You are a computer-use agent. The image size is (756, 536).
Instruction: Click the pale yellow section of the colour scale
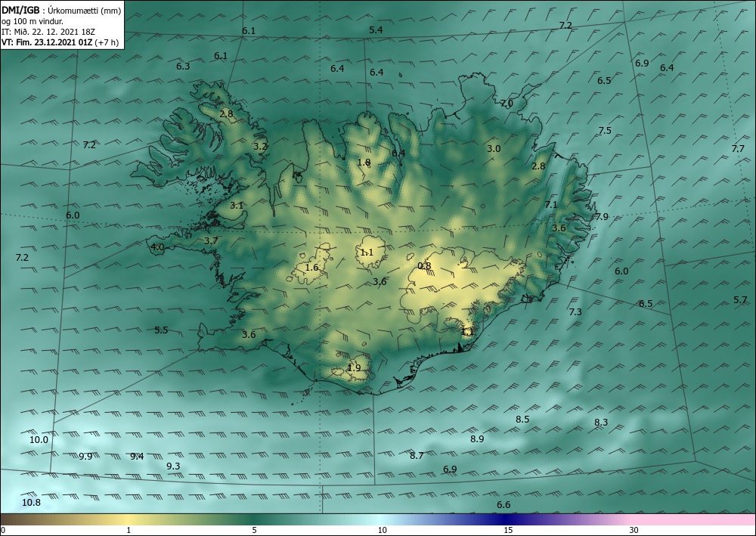(x=129, y=519)
